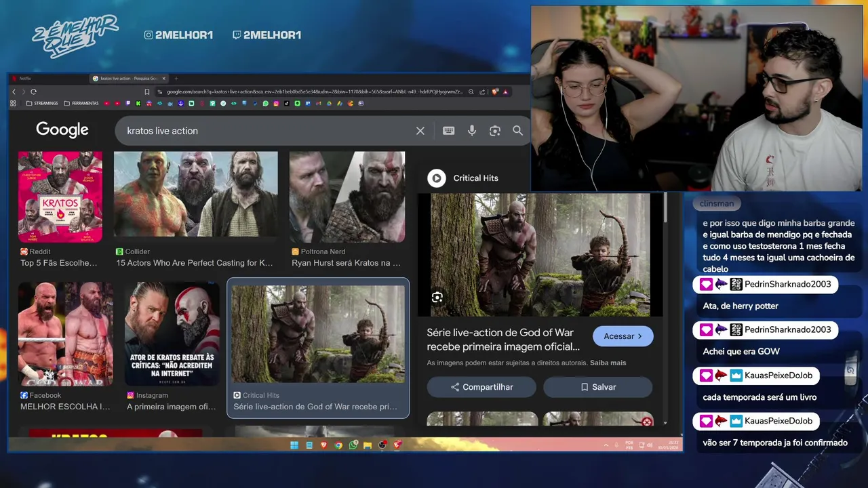Image resolution: width=868 pixels, height=488 pixels.
Task: Open Chrome from taskbar
Action: coord(338,445)
